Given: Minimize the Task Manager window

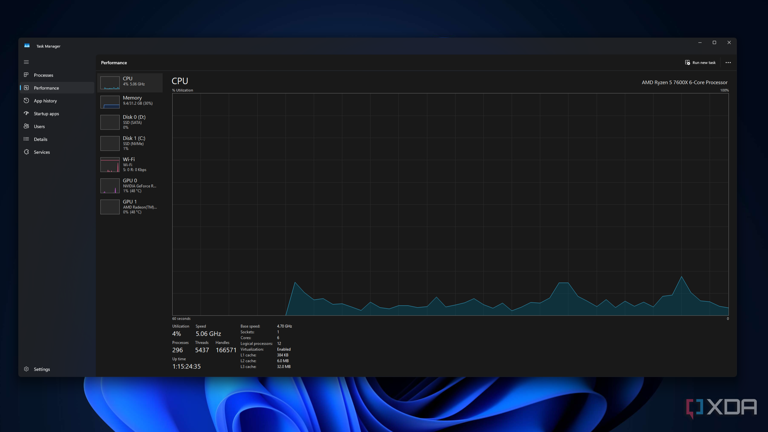Looking at the screenshot, I should [x=700, y=43].
